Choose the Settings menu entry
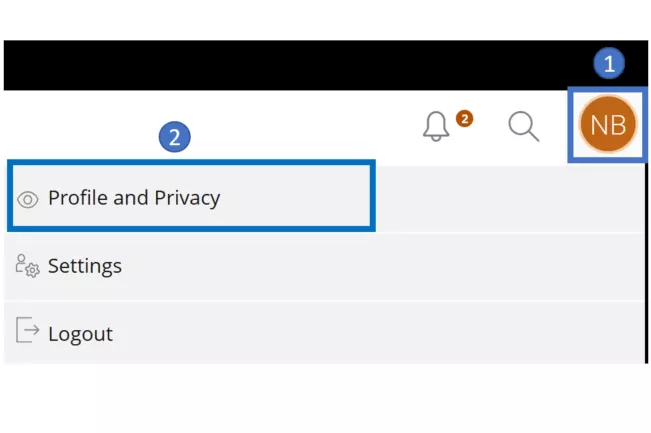The image size is (651, 433). click(x=85, y=266)
